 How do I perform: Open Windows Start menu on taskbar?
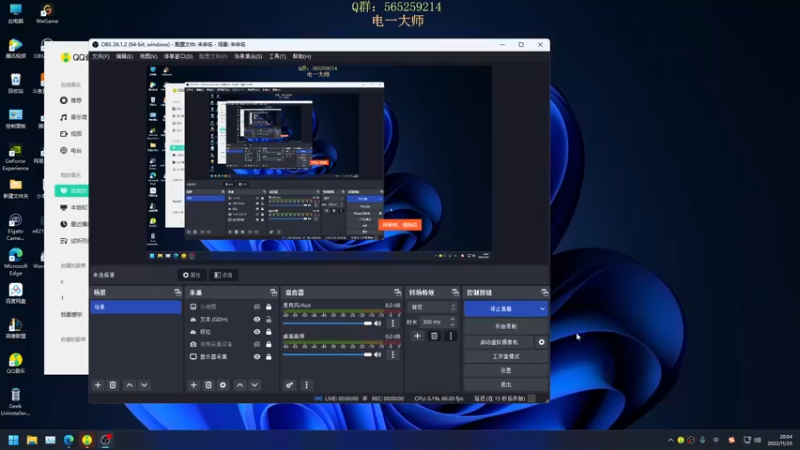[x=13, y=440]
